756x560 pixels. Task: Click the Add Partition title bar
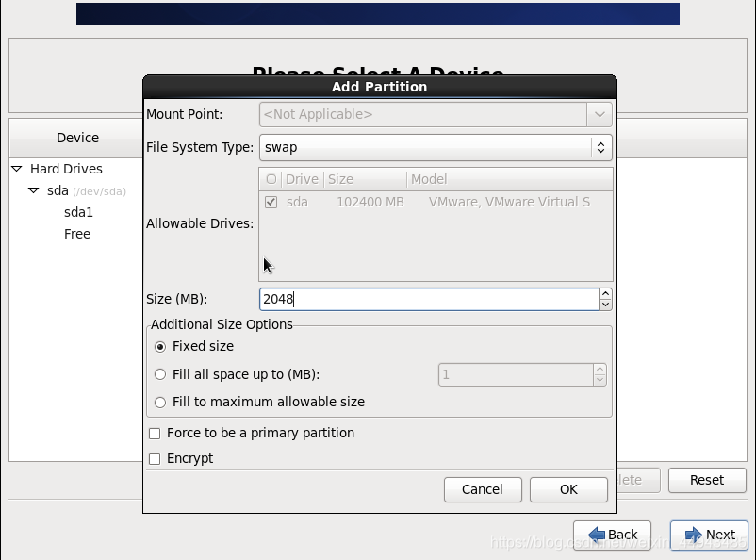pyautogui.click(x=380, y=87)
